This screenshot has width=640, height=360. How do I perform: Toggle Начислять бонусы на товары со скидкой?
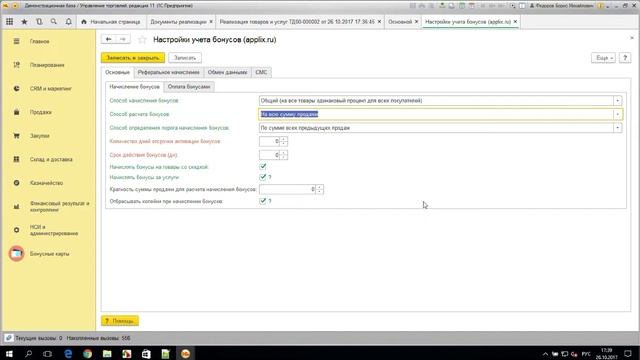point(263,167)
